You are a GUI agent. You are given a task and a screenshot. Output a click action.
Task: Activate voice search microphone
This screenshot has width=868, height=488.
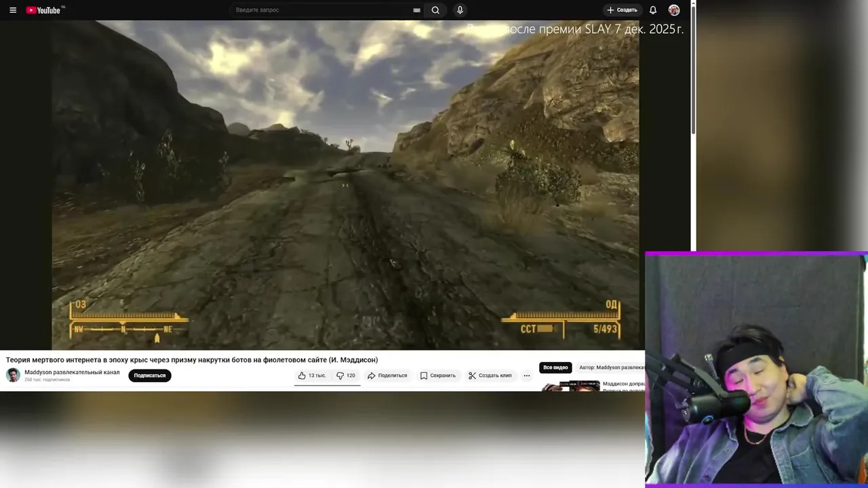tap(460, 10)
